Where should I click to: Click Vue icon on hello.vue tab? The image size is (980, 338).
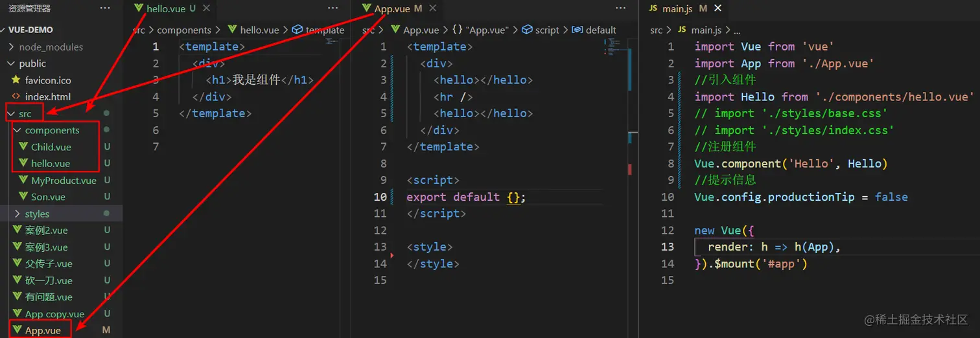(139, 8)
